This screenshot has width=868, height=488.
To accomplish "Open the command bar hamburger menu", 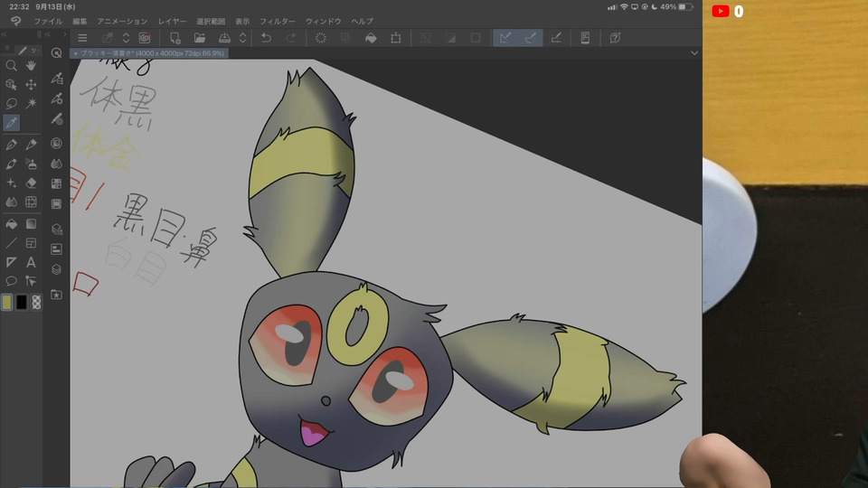I will coord(82,38).
